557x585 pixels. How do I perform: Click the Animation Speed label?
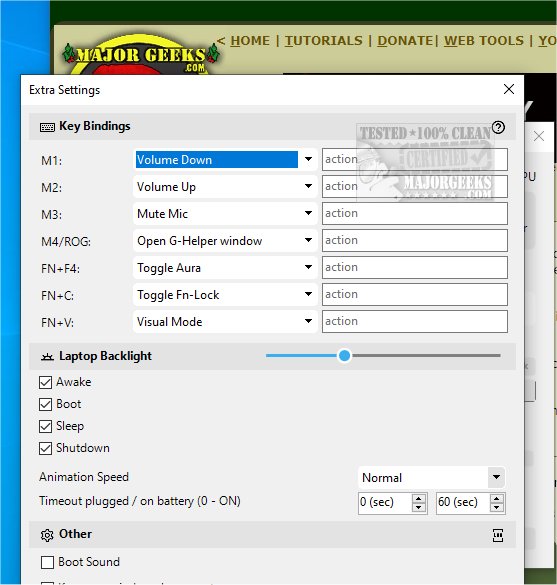[x=84, y=477]
